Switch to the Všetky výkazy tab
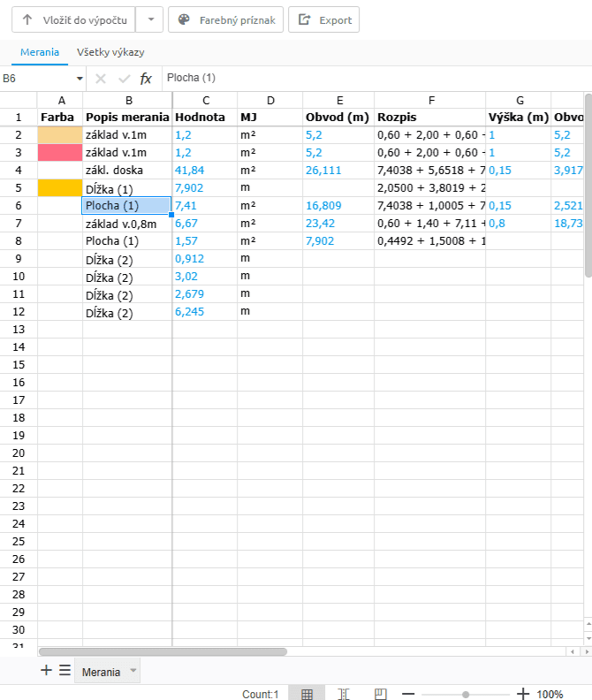 110,52
